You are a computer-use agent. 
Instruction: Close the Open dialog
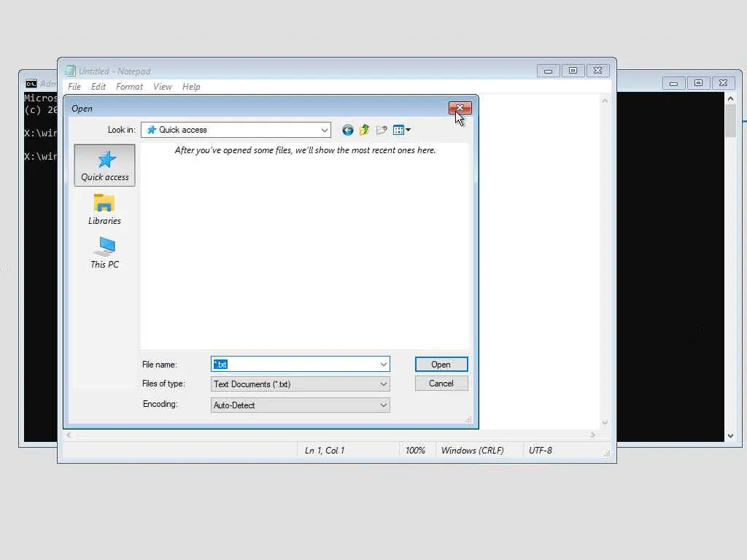coord(460,108)
